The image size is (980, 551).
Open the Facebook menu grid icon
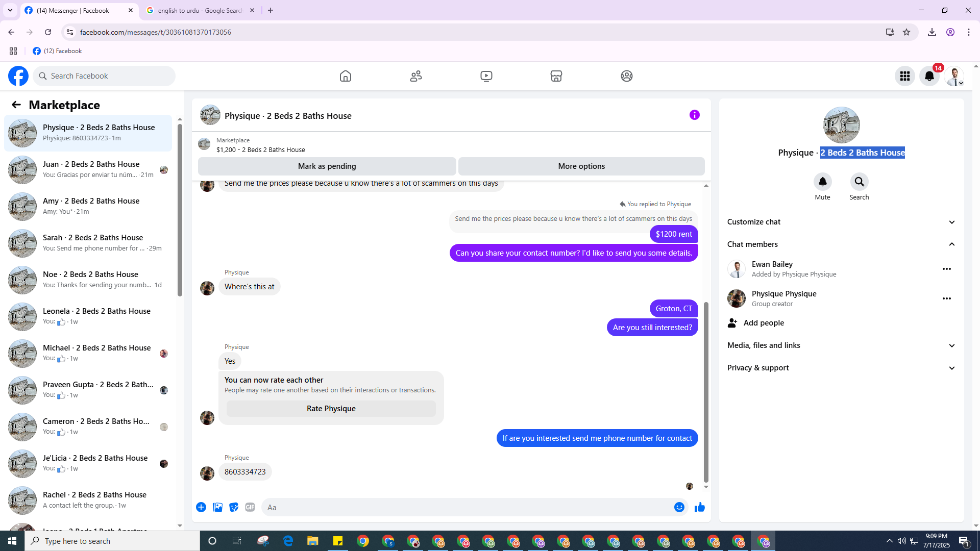[905, 76]
